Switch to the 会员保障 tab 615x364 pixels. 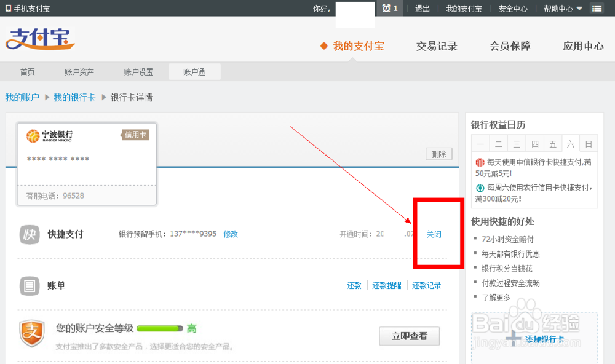click(x=510, y=46)
